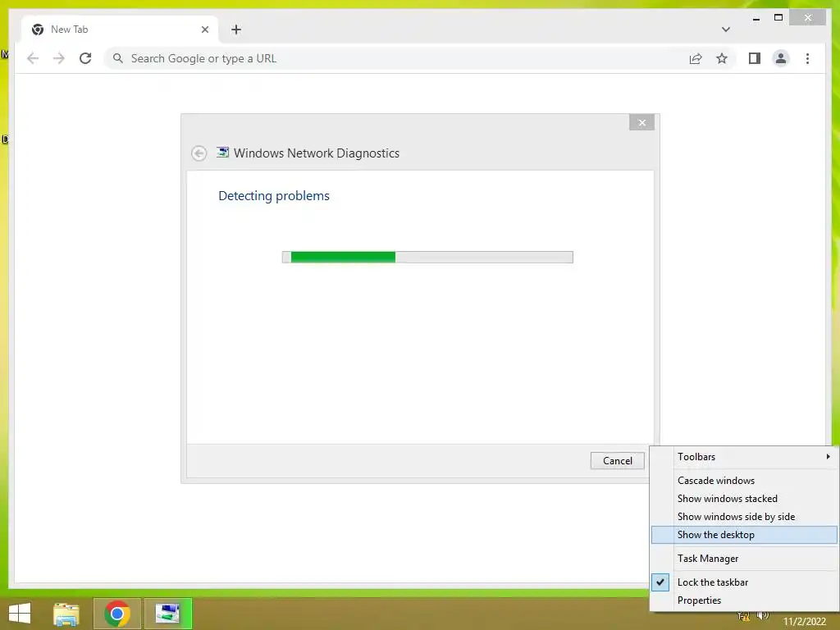This screenshot has height=630, width=840.
Task: Click the back arrow in Network Diagnostics
Action: (199, 153)
